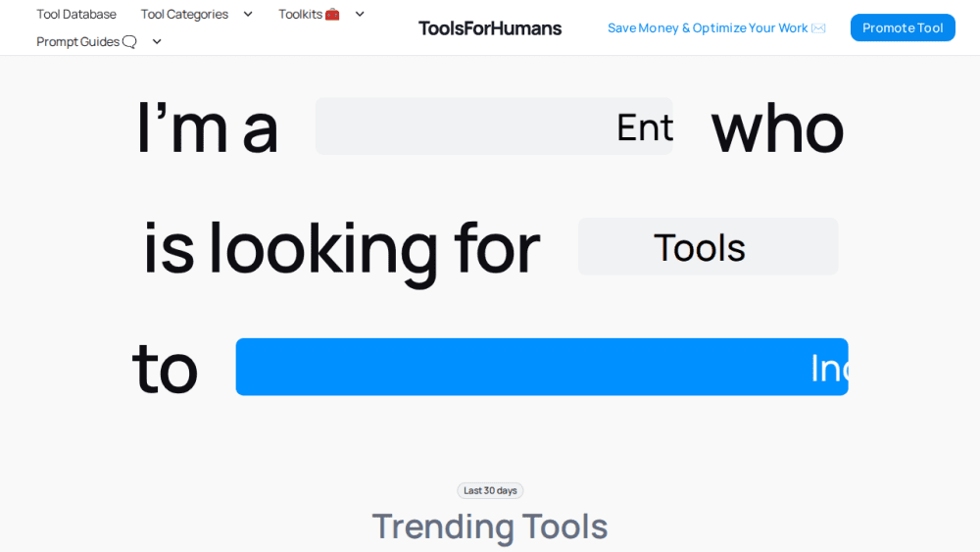
Task: Click the Last 30 days badge
Action: coord(490,491)
